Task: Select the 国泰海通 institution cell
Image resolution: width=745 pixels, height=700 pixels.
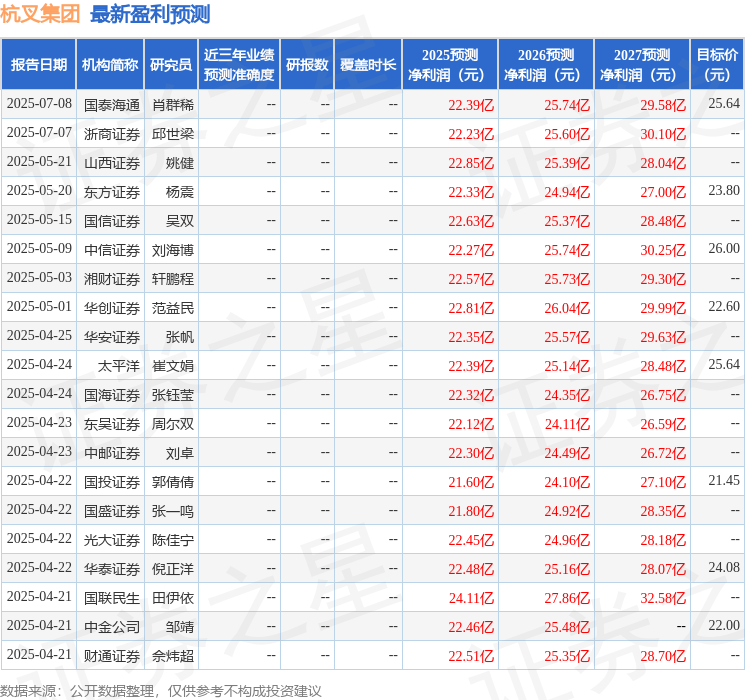Action: click(112, 105)
